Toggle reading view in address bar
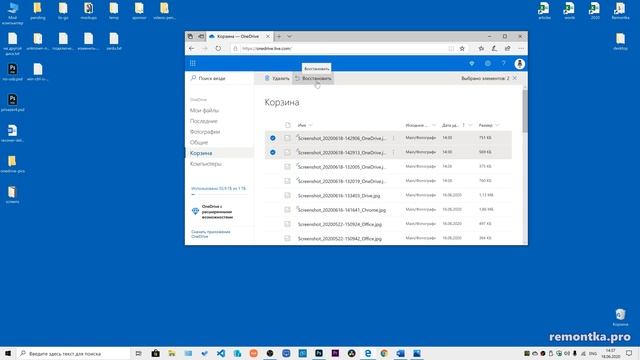This screenshot has height=360, width=640. [451, 49]
